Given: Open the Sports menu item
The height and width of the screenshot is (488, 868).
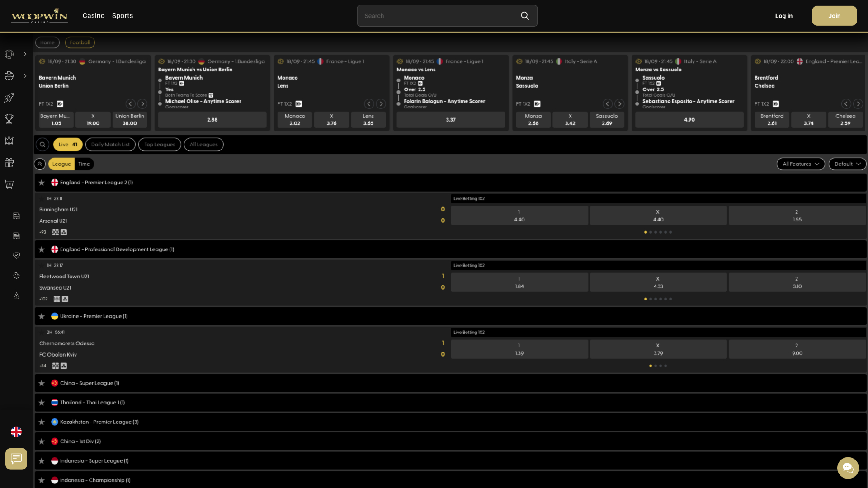Looking at the screenshot, I should pyautogui.click(x=123, y=16).
